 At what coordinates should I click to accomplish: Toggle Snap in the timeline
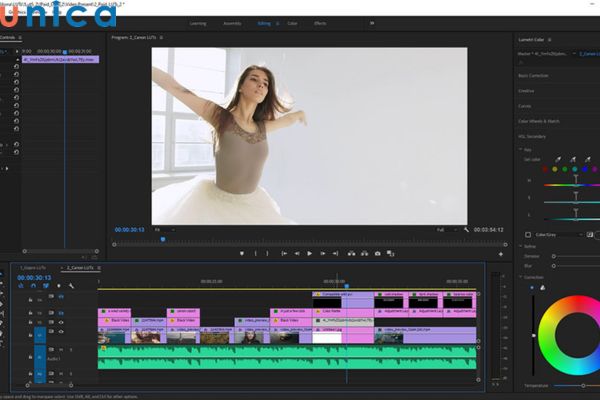pos(33,286)
